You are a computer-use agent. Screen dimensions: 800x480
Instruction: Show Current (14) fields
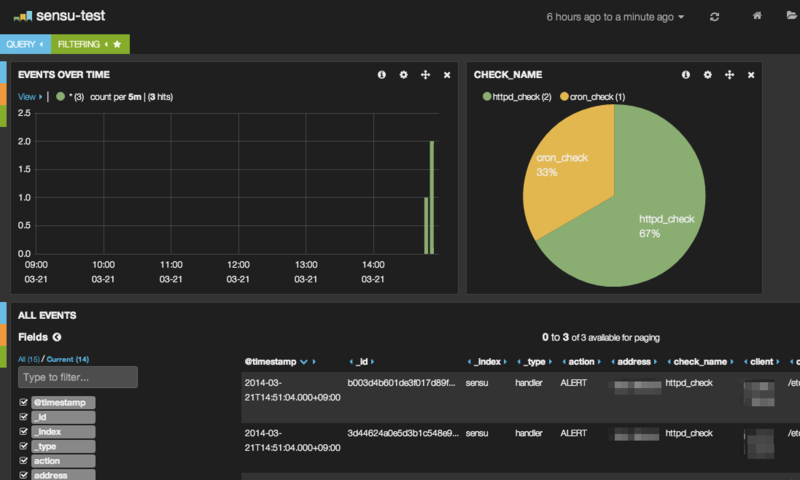point(68,359)
